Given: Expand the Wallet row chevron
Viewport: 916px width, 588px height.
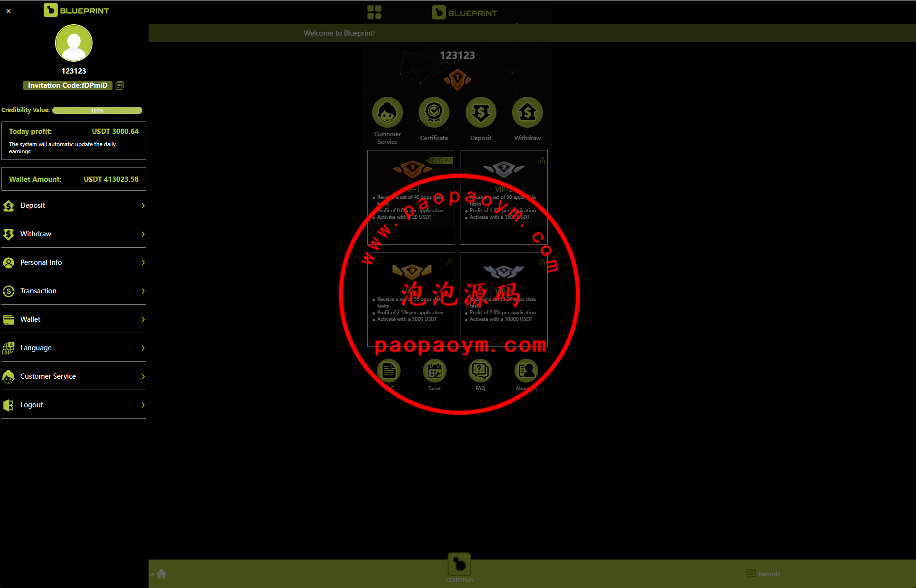Looking at the screenshot, I should coord(143,319).
